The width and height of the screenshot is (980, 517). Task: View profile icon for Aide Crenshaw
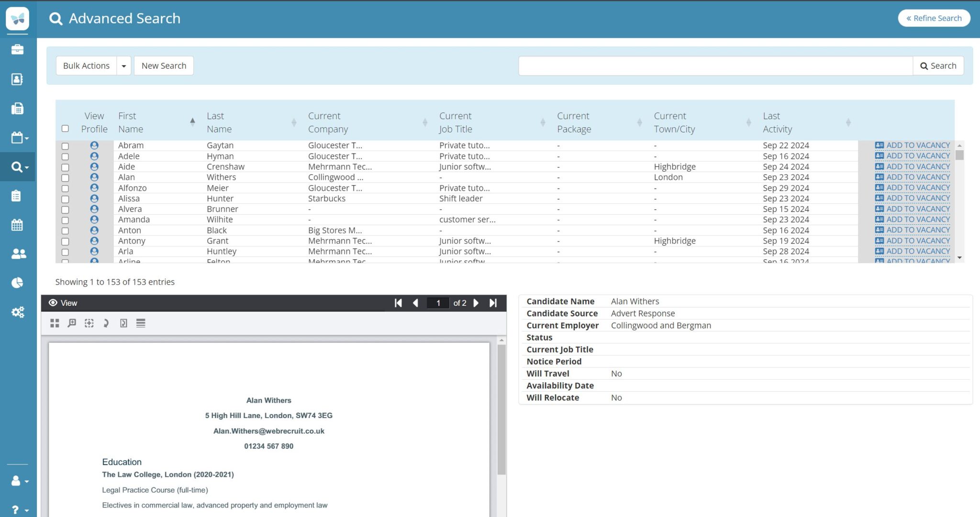(x=94, y=166)
